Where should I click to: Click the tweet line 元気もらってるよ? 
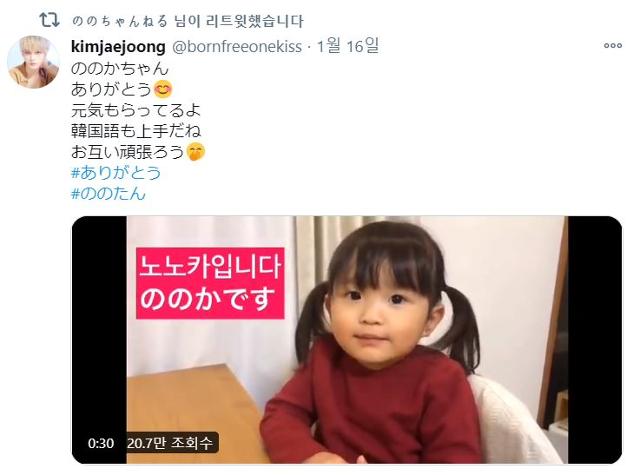point(136,110)
